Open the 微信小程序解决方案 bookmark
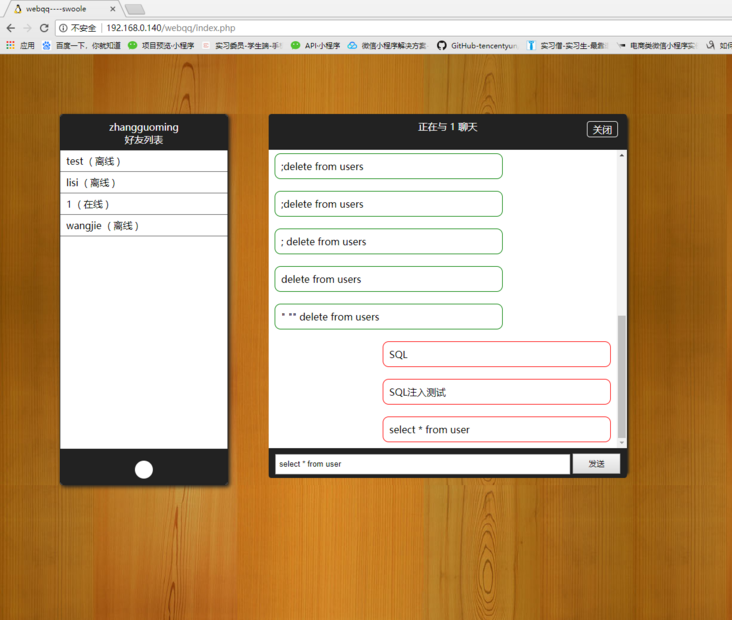 pyautogui.click(x=387, y=45)
